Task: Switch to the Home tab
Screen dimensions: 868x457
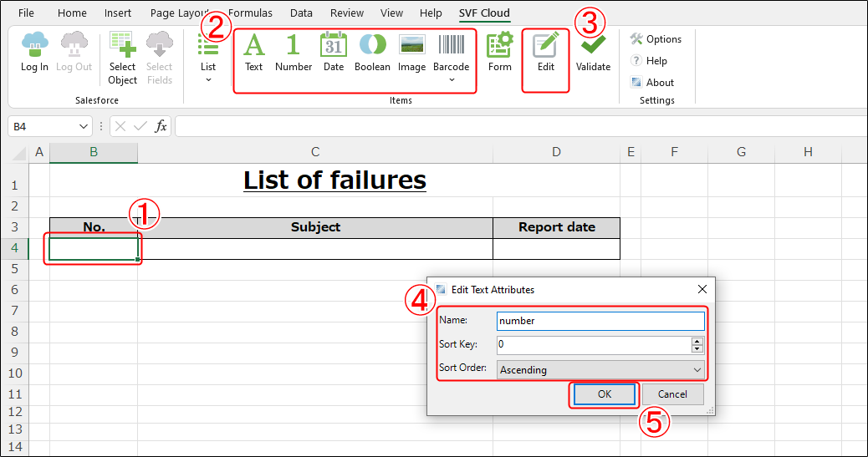Action: point(72,13)
